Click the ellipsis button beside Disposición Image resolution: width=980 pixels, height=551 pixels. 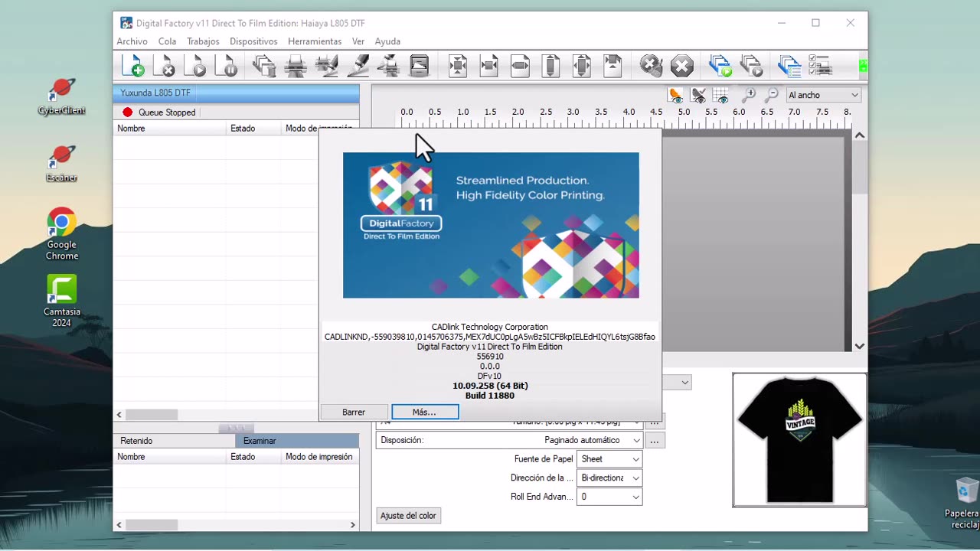point(655,441)
